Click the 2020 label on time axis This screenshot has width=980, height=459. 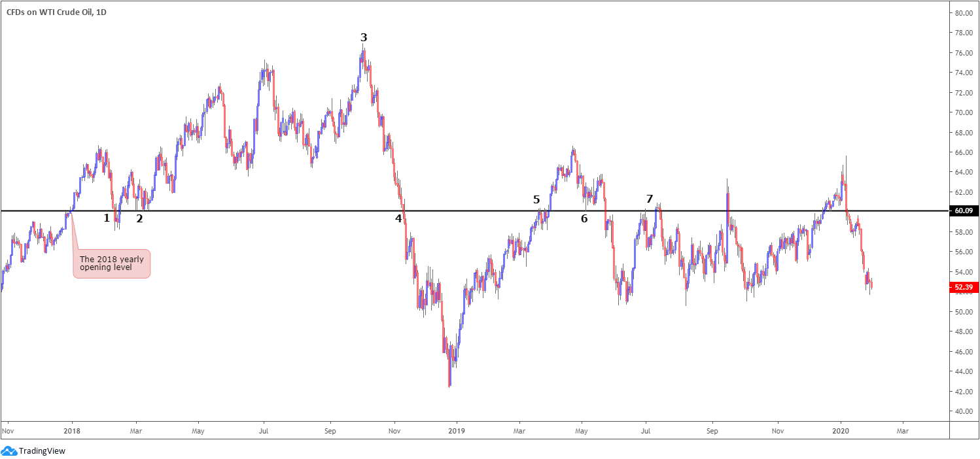pyautogui.click(x=840, y=432)
